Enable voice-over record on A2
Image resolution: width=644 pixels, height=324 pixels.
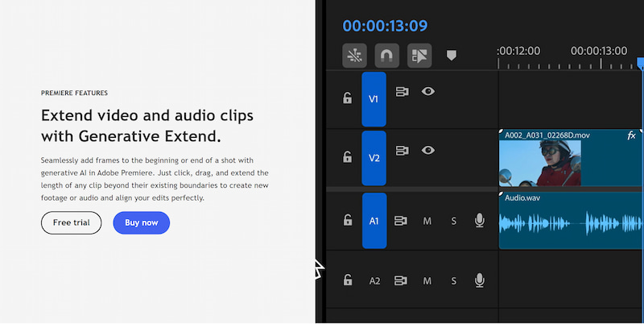point(479,280)
